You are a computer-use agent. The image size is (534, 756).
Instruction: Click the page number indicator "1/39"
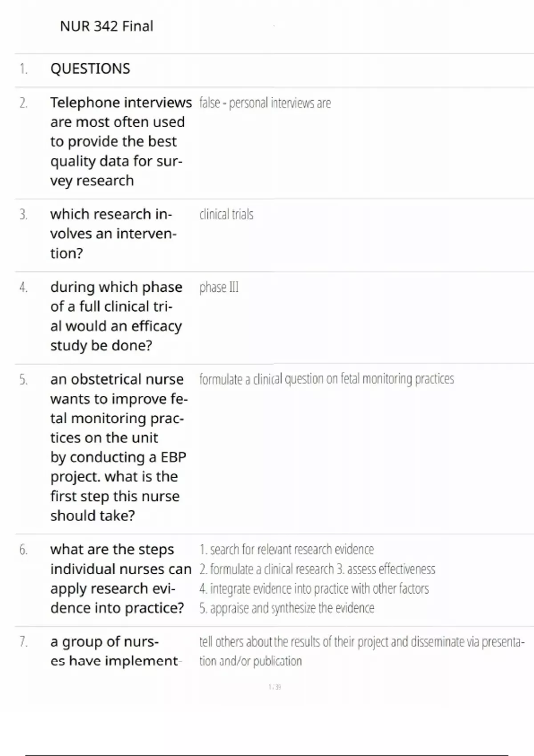(x=275, y=687)
